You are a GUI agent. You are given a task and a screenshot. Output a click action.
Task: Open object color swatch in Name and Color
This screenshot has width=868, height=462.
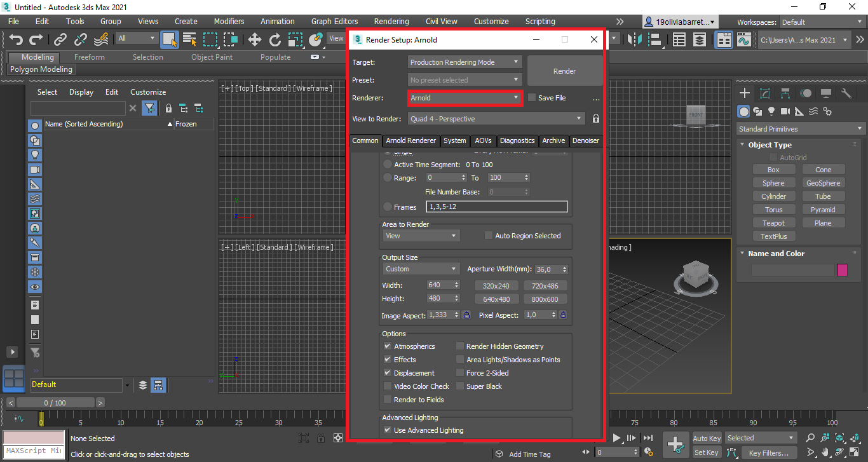[x=842, y=270]
